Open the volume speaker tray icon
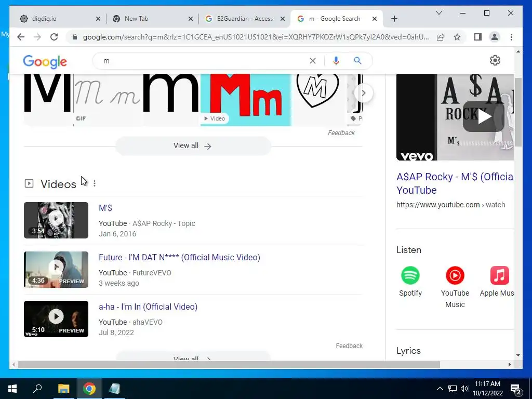The height and width of the screenshot is (399, 532). 464,389
